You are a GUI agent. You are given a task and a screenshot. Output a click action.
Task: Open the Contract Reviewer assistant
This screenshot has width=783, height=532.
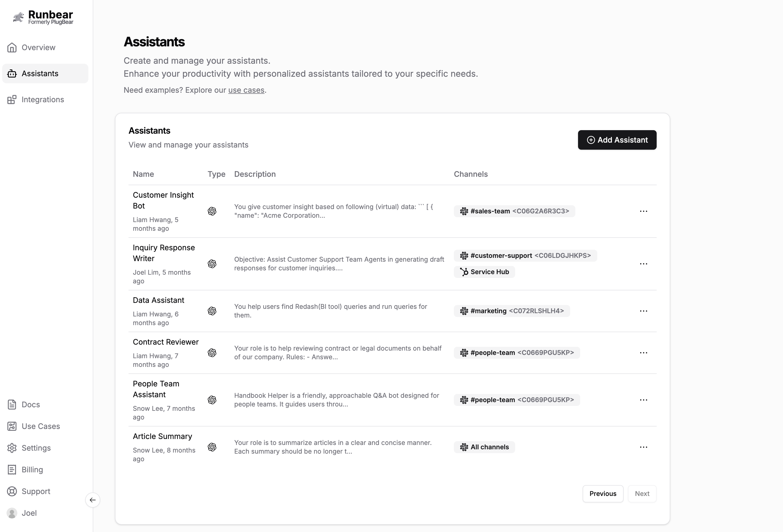click(x=165, y=342)
